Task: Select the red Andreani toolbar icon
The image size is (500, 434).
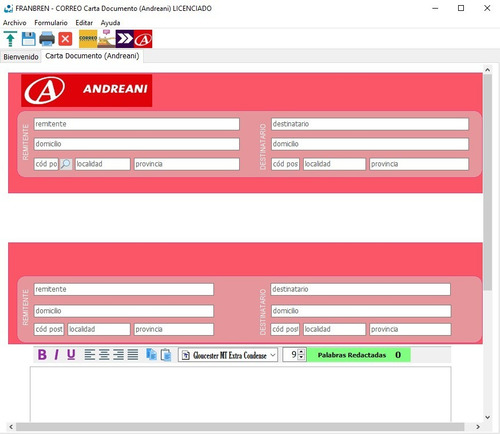Action: pyautogui.click(x=143, y=39)
